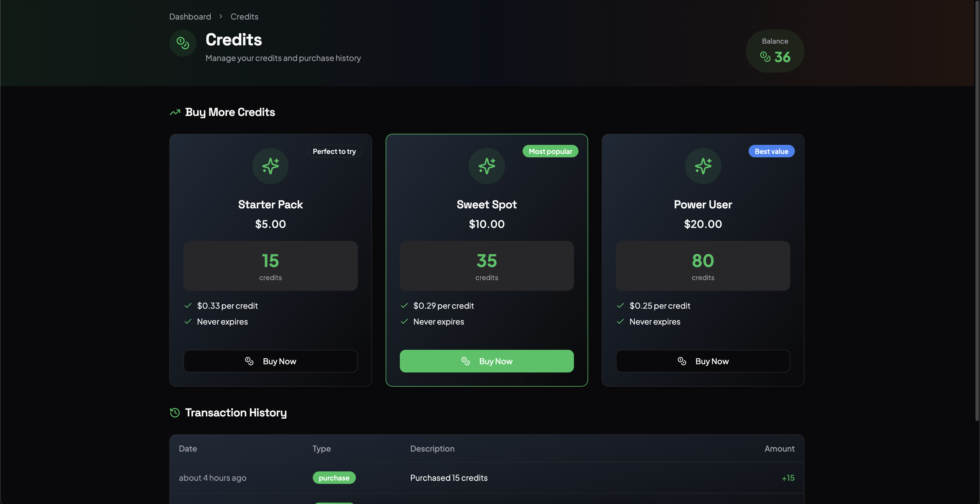
Task: Click the coins icon in Balance badge
Action: [765, 57]
